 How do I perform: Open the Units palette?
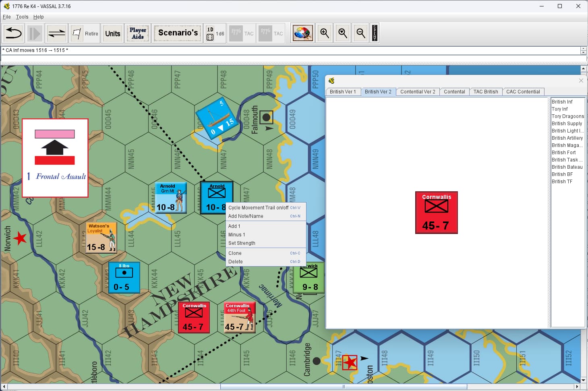(x=112, y=33)
